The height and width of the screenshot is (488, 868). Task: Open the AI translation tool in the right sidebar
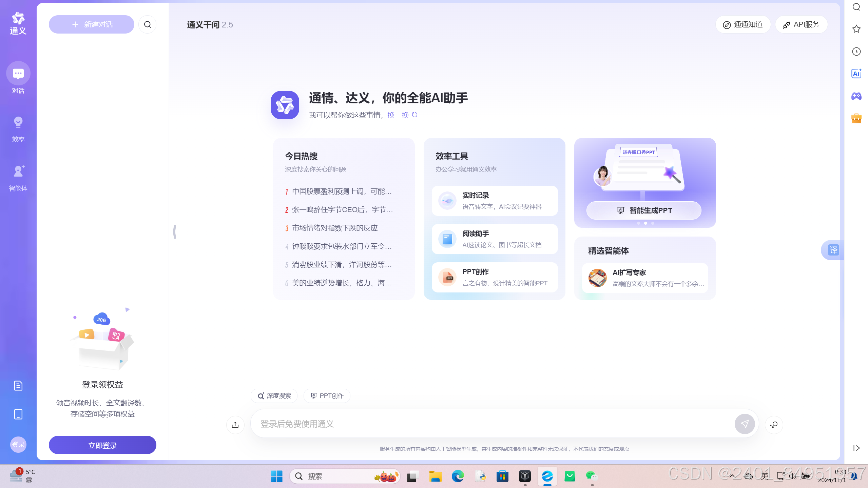click(x=856, y=74)
